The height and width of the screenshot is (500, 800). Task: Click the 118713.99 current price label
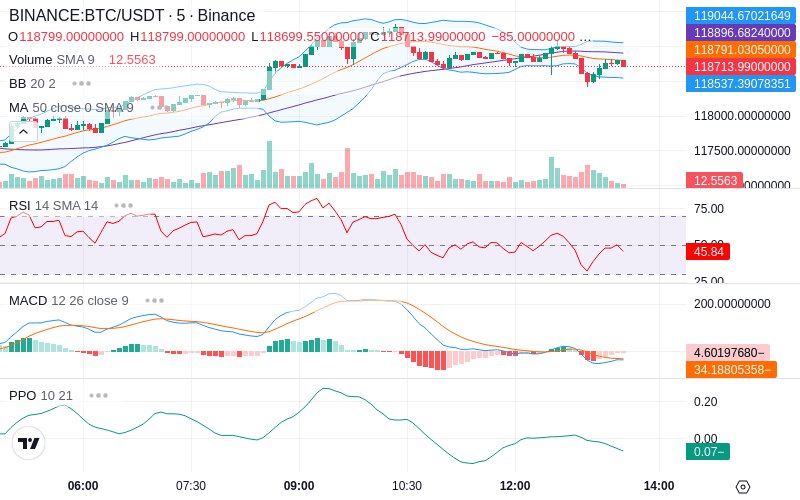pyautogui.click(x=741, y=66)
